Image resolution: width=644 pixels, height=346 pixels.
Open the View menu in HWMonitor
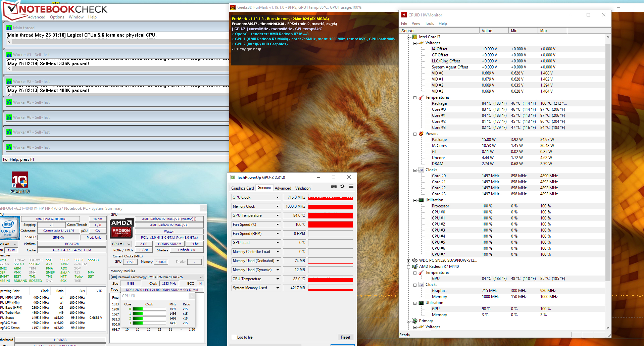click(x=416, y=23)
